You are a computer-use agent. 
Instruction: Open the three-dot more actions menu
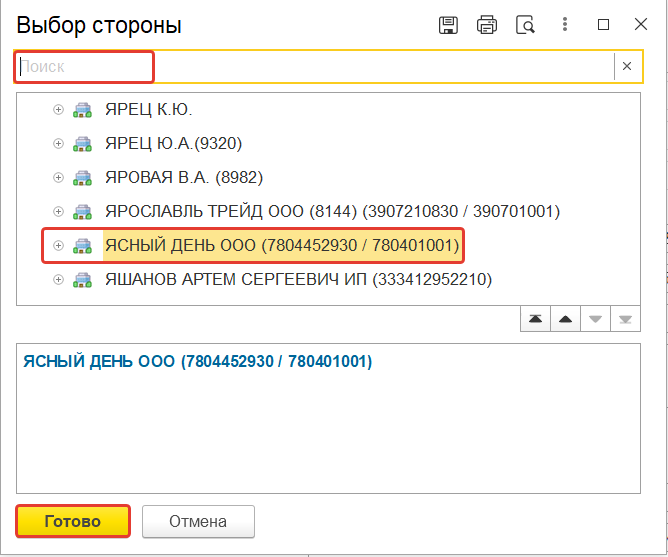tap(566, 25)
